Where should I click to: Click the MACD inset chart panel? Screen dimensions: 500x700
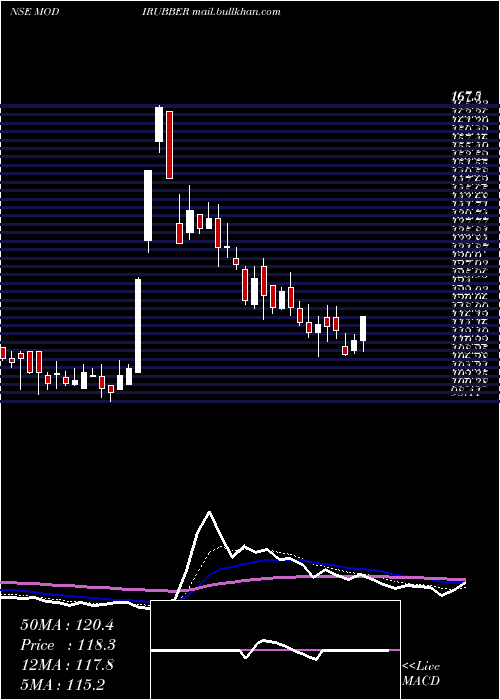click(275, 650)
